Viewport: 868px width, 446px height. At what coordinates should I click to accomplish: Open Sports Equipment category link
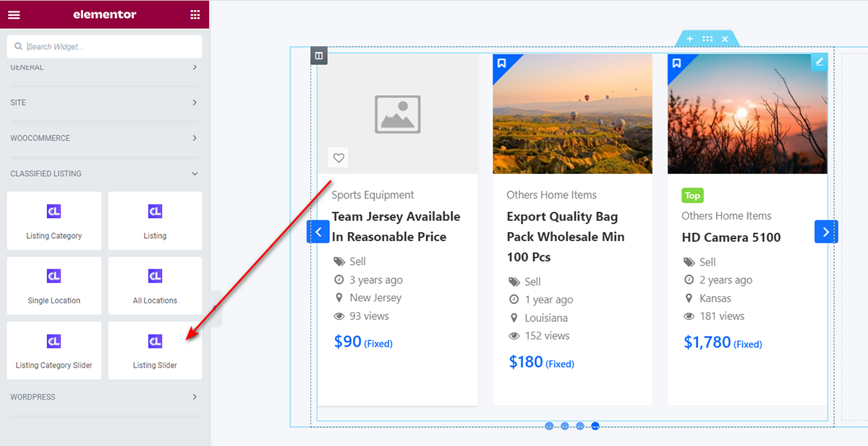point(373,195)
